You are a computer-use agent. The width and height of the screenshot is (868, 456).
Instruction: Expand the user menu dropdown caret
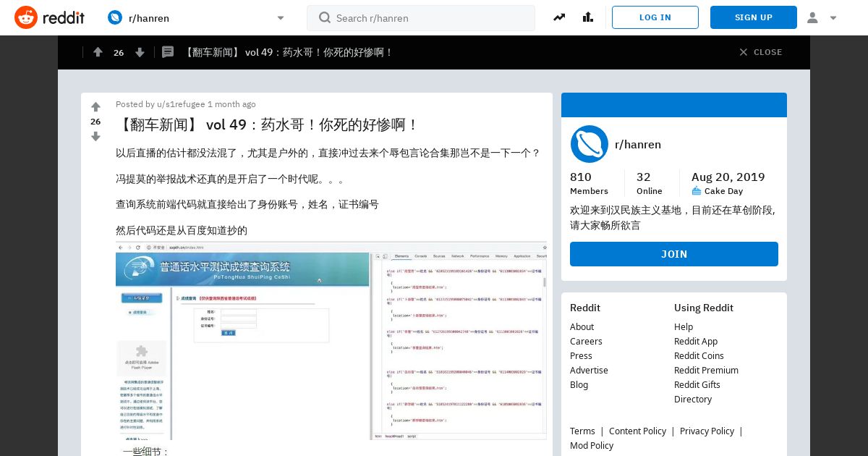[833, 18]
